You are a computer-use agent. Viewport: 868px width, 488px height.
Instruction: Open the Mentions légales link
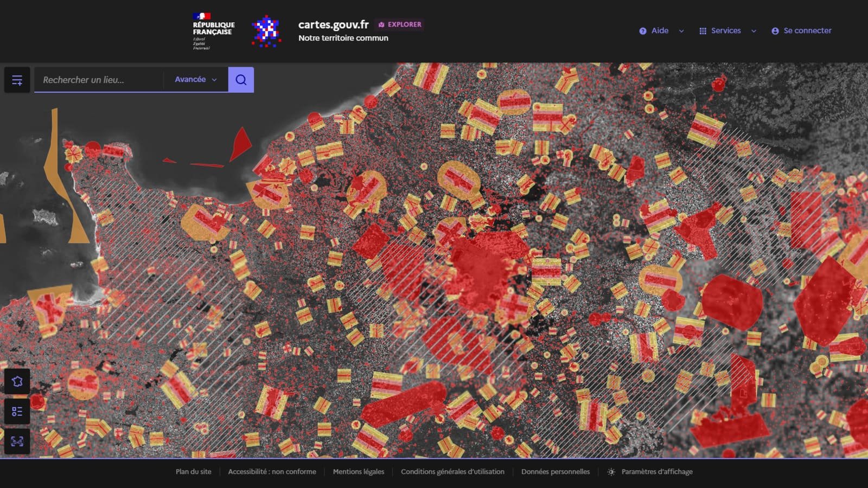coord(359,472)
